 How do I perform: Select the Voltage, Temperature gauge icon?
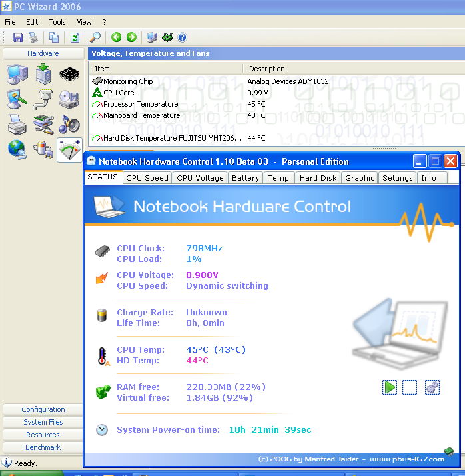coord(69,150)
